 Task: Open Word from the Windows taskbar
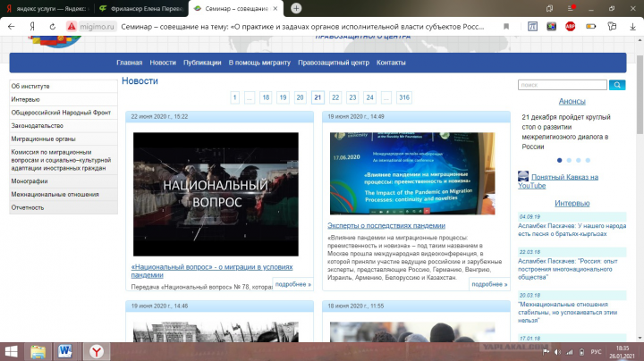click(x=65, y=351)
